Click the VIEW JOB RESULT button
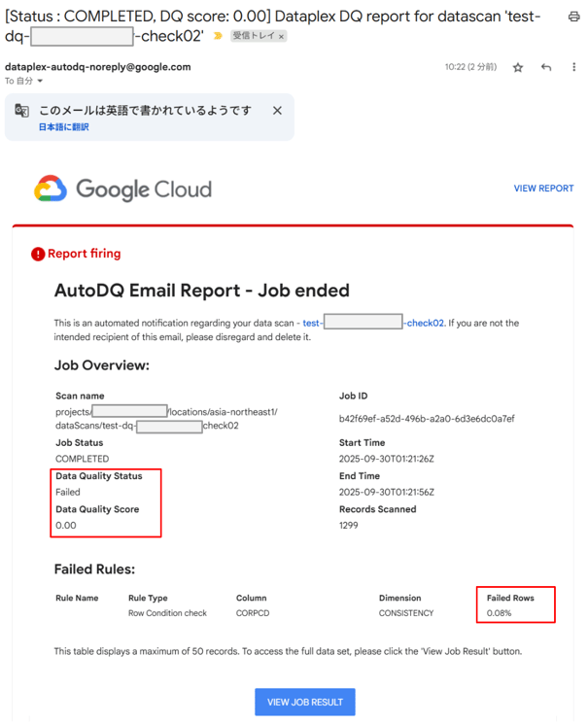This screenshot has height=724, width=588. click(305, 702)
